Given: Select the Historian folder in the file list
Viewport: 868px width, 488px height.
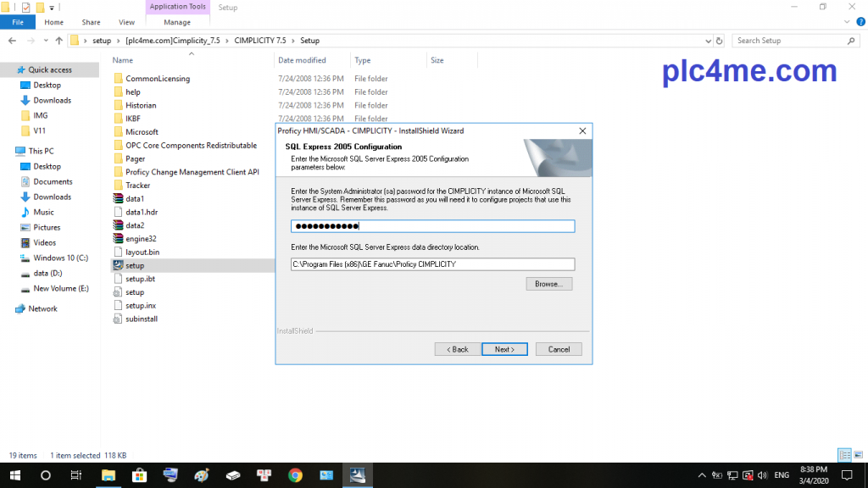Looking at the screenshot, I should tap(141, 105).
